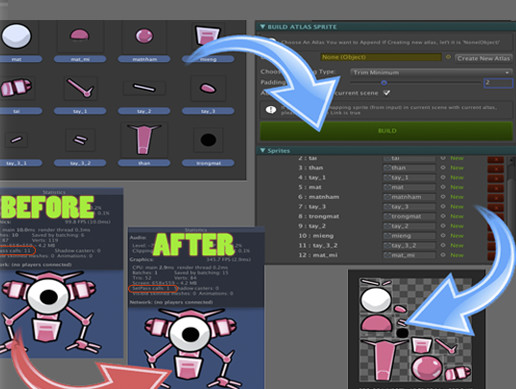Click the New status on the than row
Viewport: 516px width, 389px height.
pyautogui.click(x=457, y=168)
